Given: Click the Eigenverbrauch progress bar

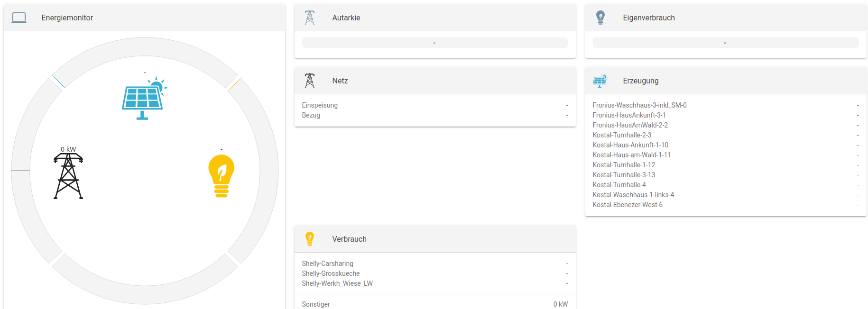Looking at the screenshot, I should (725, 43).
